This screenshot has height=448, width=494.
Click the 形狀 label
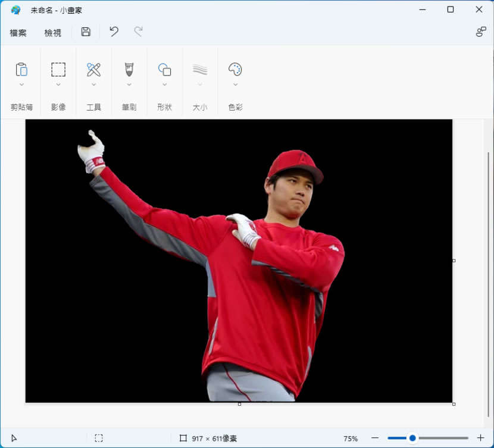[x=164, y=107]
